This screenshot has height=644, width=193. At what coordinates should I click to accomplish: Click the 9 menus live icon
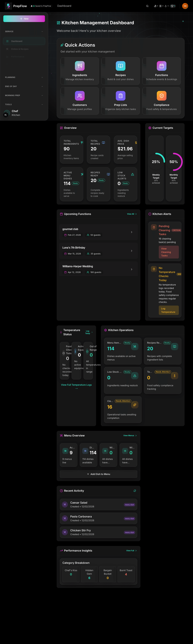point(65,451)
